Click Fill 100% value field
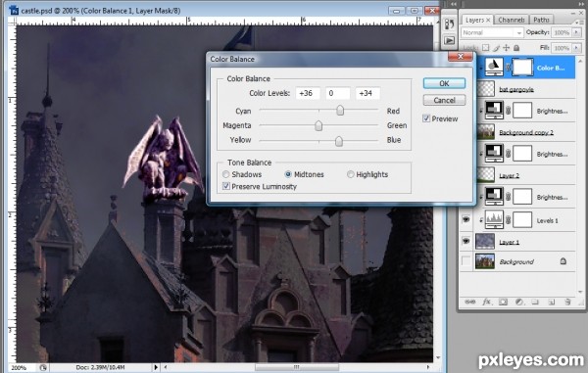This screenshot has width=588, height=373. click(x=562, y=48)
